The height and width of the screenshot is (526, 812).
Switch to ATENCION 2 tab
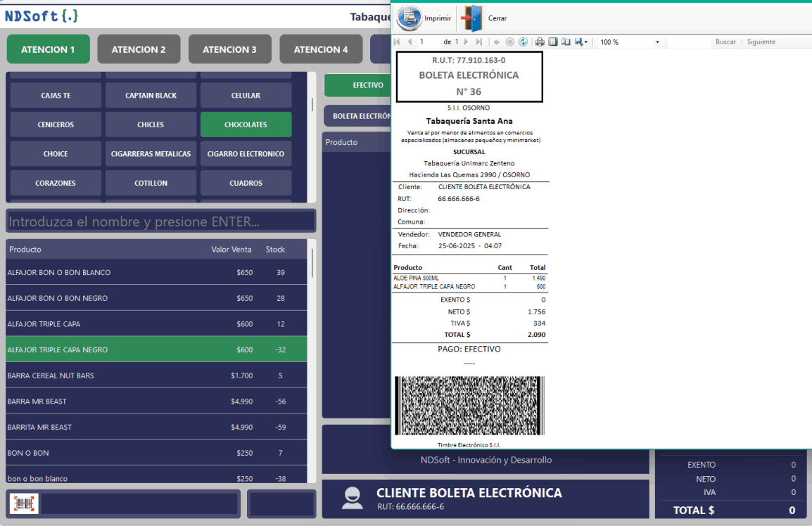pyautogui.click(x=139, y=49)
